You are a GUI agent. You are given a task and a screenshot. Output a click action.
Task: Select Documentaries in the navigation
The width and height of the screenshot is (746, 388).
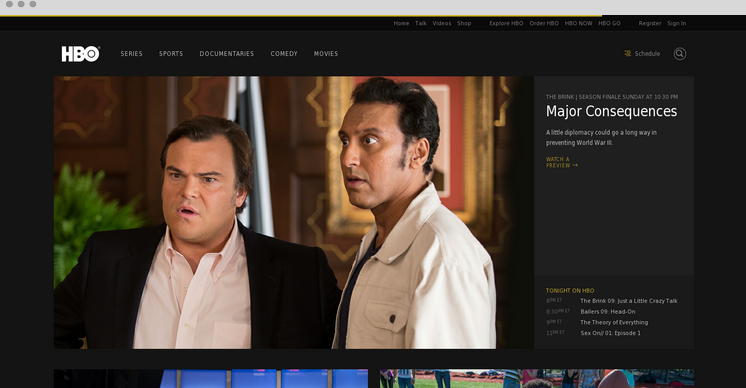(226, 54)
